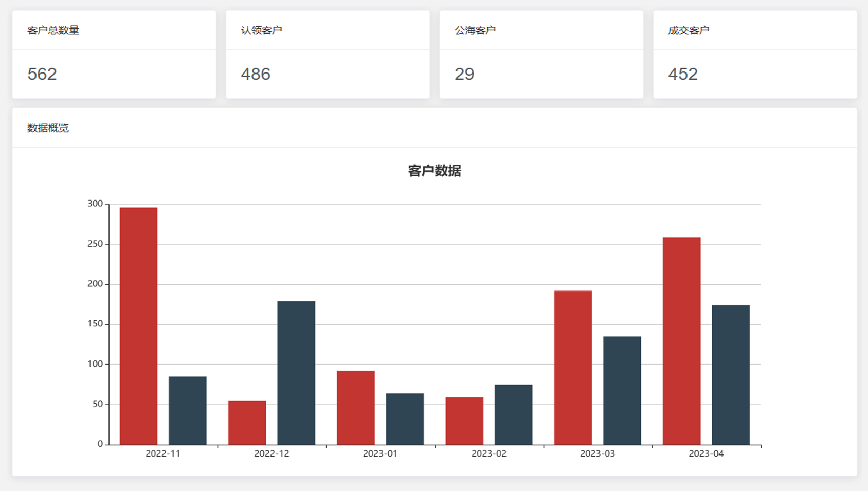Click the 2023-02 x-axis label
Image resolution: width=868 pixels, height=491 pixels.
tap(489, 453)
